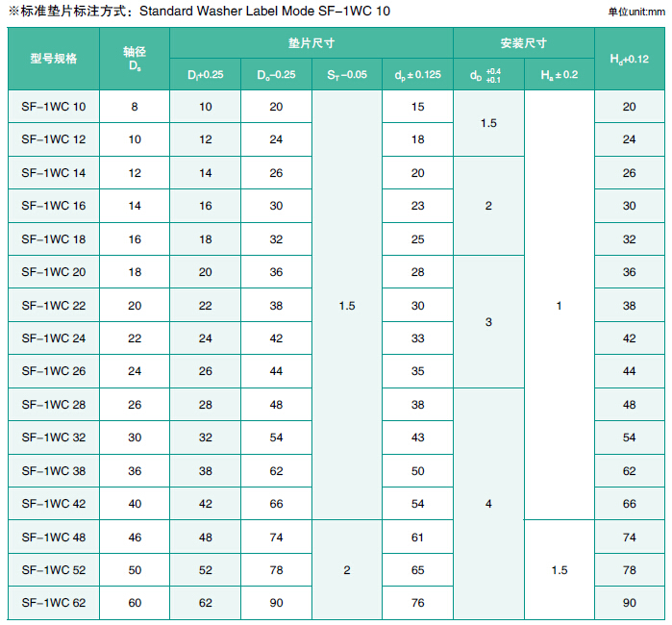Click the 安装尺寸 group header
This screenshot has width=672, height=625.
point(524,43)
